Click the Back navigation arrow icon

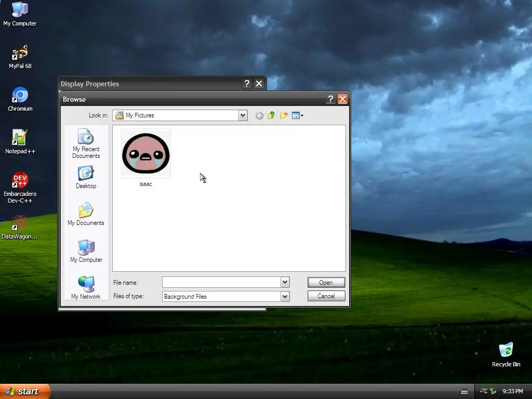pyautogui.click(x=260, y=116)
